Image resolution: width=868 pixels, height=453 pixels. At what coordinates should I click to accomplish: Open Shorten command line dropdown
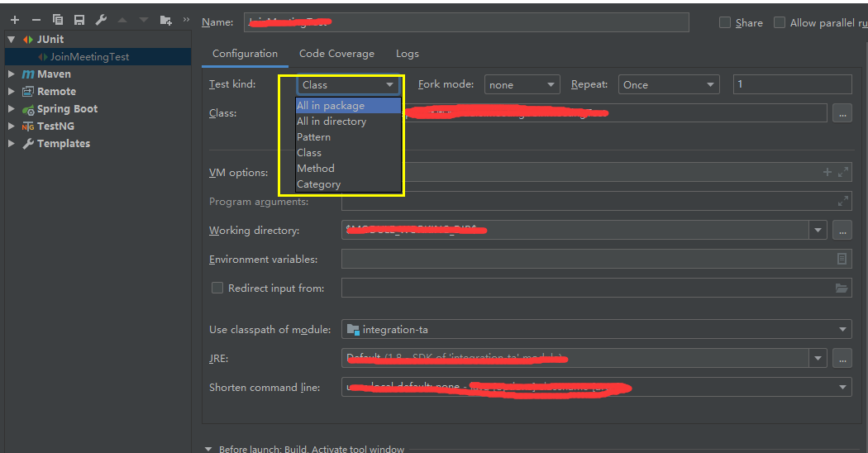[596, 387]
